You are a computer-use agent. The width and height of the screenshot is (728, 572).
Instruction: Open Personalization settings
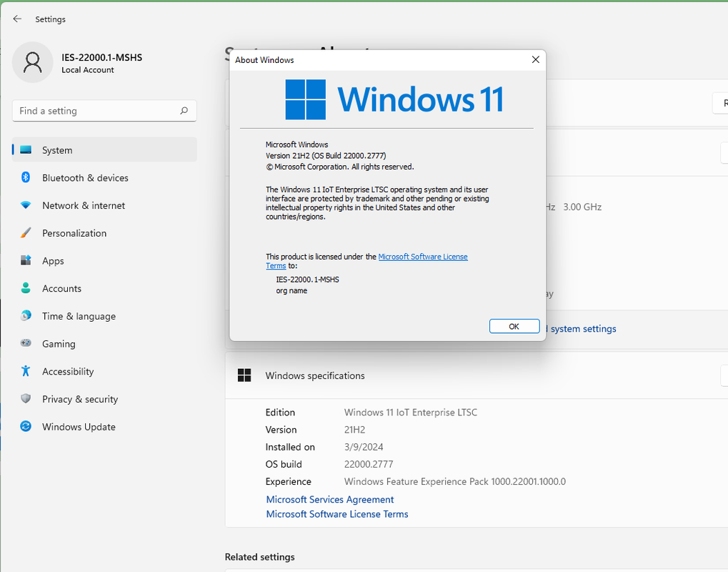(x=104, y=233)
